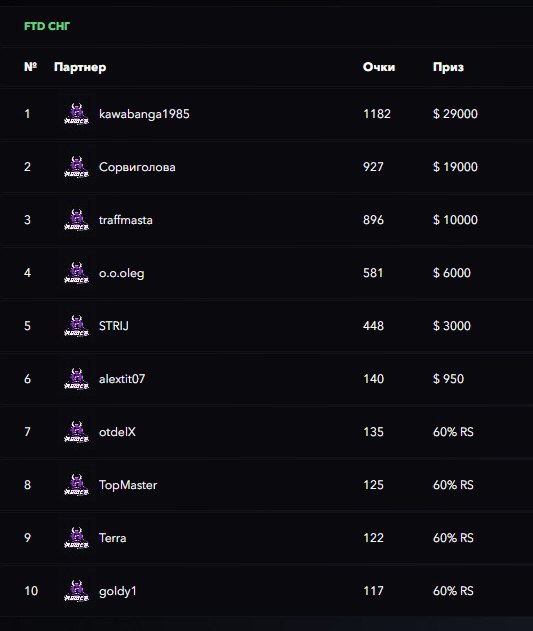Click the $ 29000 prize value

(x=455, y=114)
